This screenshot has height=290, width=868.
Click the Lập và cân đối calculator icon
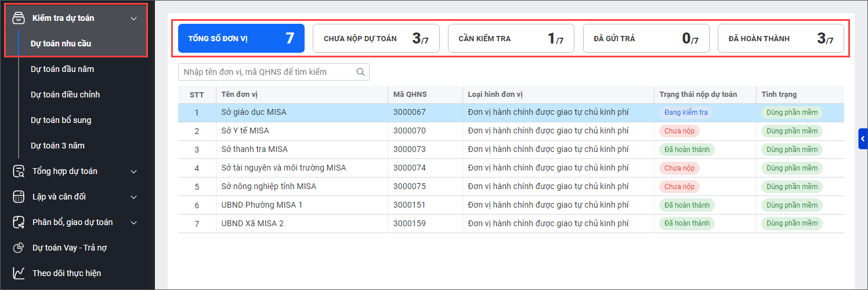[19, 197]
